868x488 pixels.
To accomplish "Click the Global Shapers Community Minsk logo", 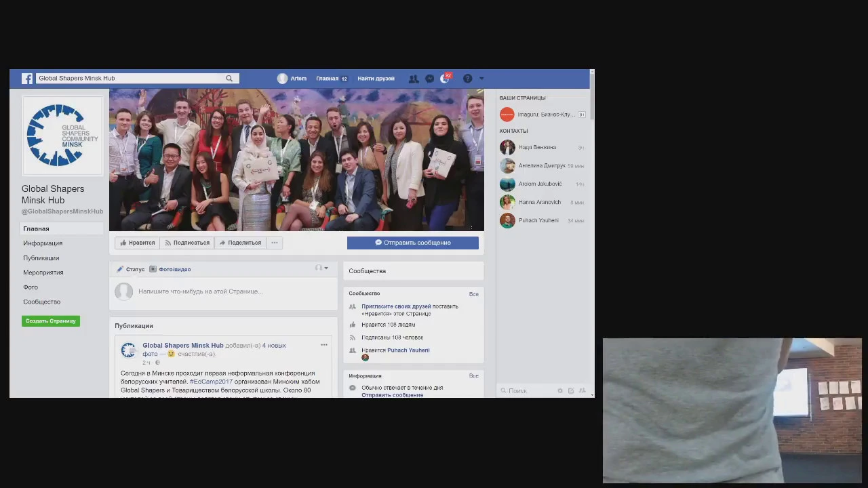I will point(62,135).
